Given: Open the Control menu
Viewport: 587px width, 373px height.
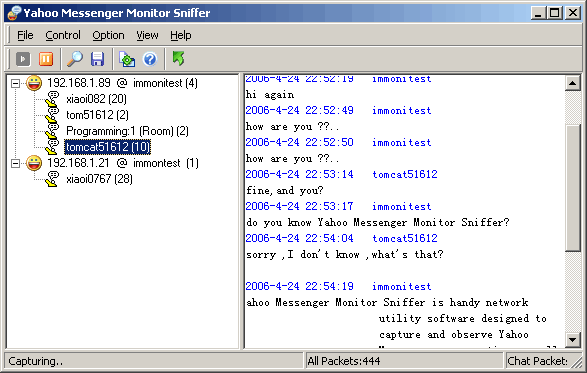Looking at the screenshot, I should pyautogui.click(x=63, y=35).
